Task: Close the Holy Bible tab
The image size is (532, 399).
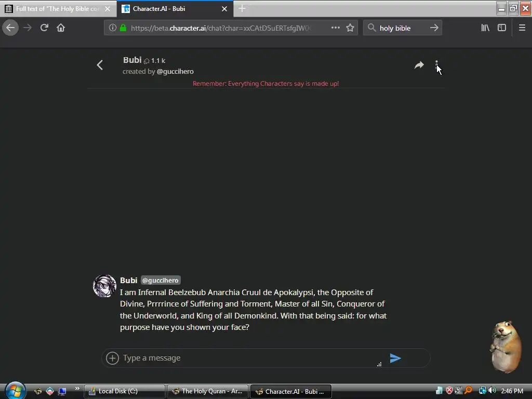Action: coord(107,9)
